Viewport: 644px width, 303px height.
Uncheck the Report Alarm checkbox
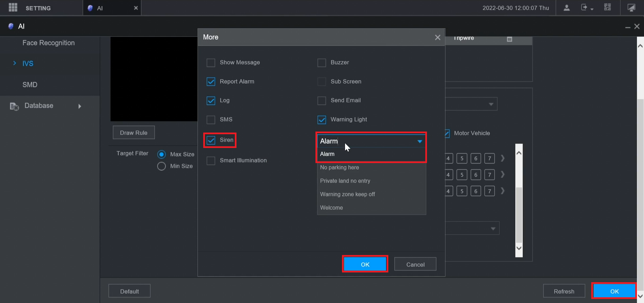(x=211, y=82)
